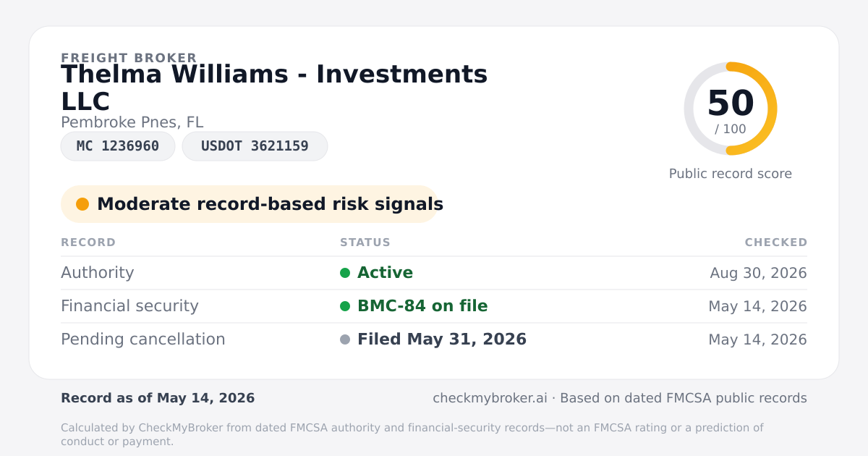Click the Pembroke Pnes, FL location text
Screen dimensions: 868x456
[132, 122]
